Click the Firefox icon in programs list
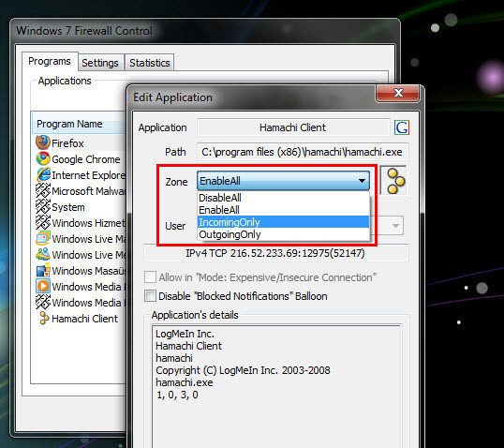The height and width of the screenshot is (448, 504). pos(43,142)
